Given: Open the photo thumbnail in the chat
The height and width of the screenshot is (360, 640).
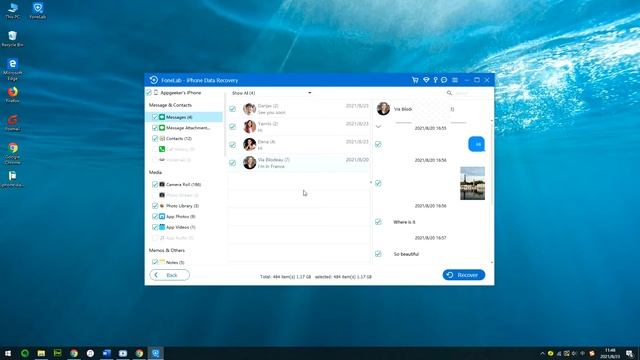Looking at the screenshot, I should (x=473, y=183).
